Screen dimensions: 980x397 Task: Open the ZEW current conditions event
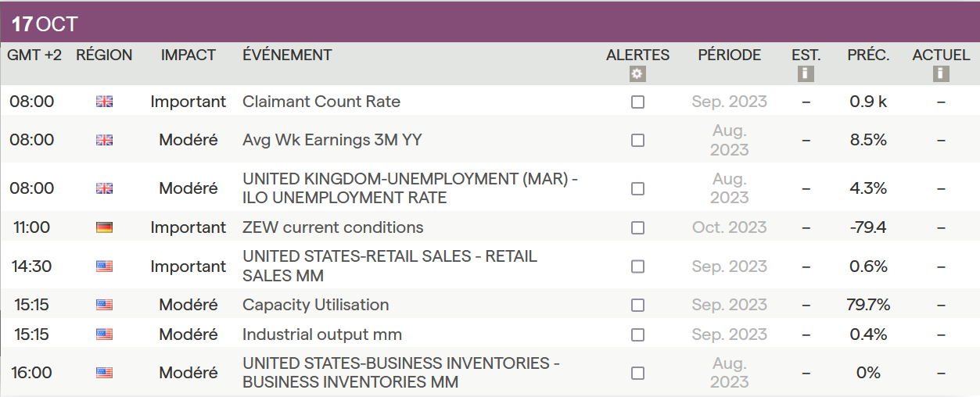pyautogui.click(x=333, y=227)
